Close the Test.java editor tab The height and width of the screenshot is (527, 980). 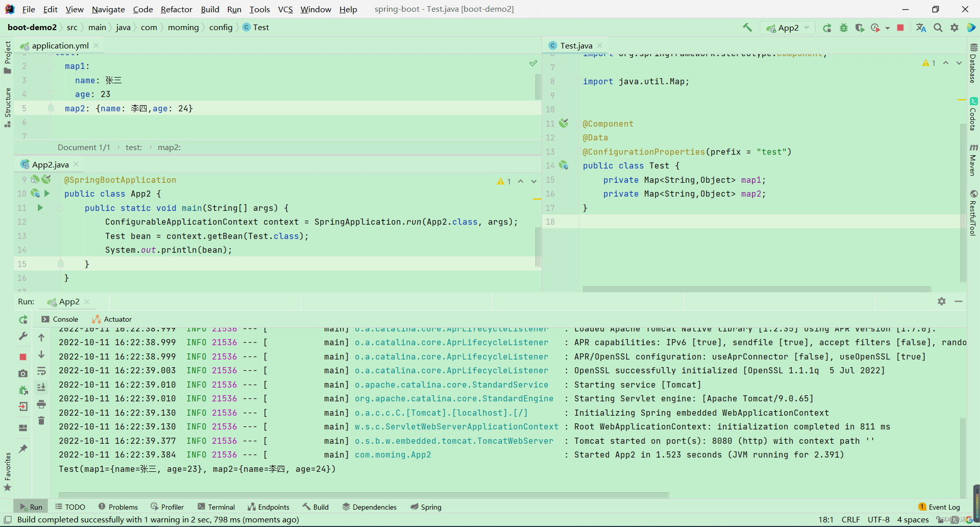(x=600, y=45)
